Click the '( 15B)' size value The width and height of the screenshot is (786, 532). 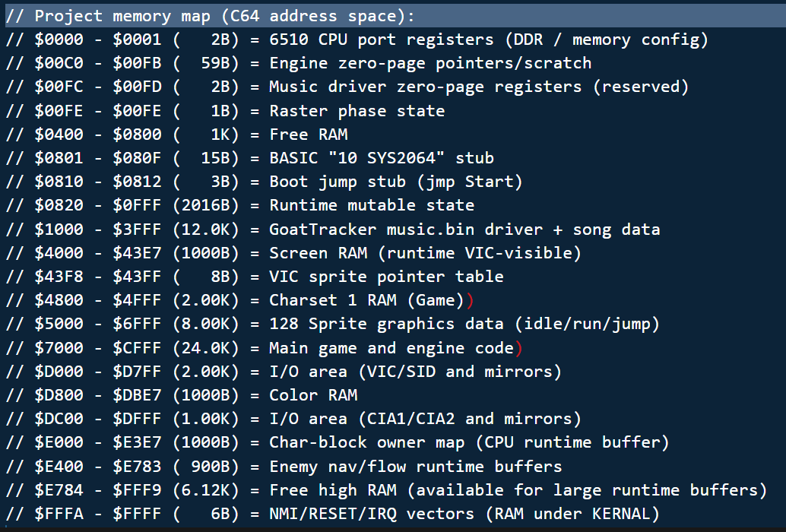tap(205, 158)
